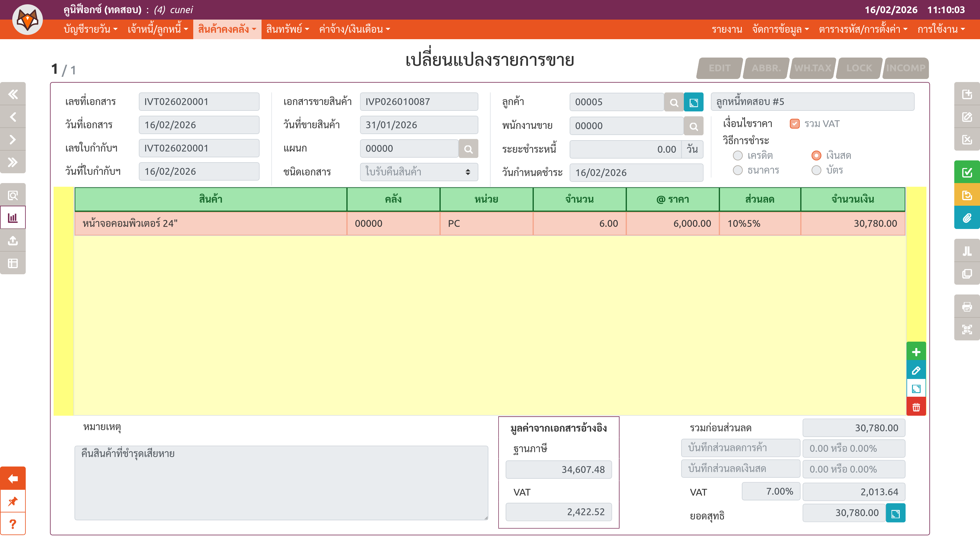Click the LOCK status button
The image size is (980, 551).
pos(859,68)
